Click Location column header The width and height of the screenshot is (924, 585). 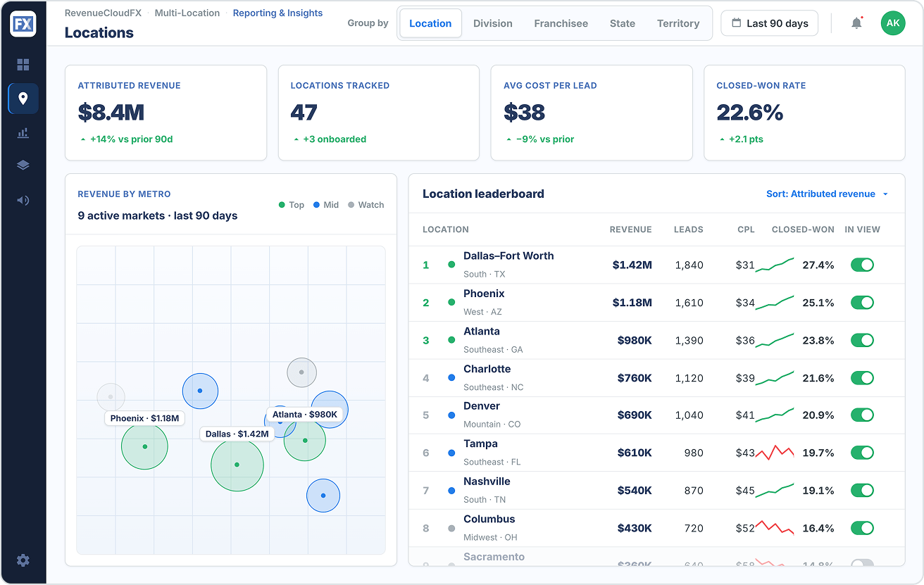click(x=446, y=229)
